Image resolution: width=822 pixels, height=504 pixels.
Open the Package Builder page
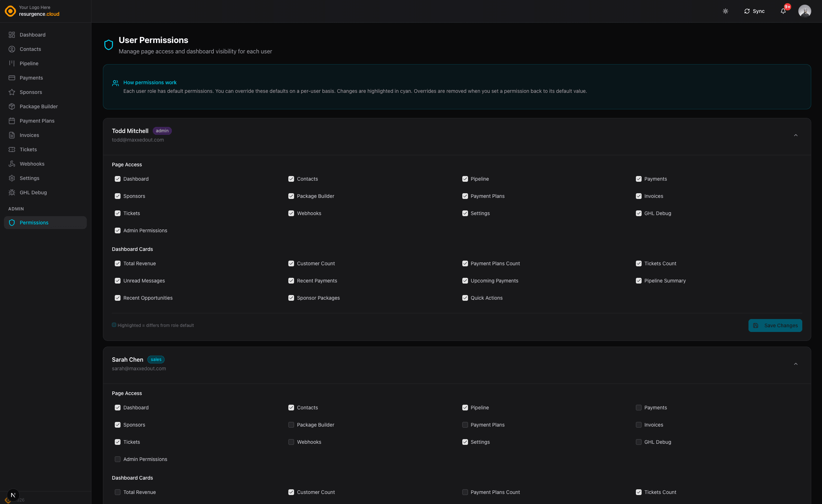point(38,106)
